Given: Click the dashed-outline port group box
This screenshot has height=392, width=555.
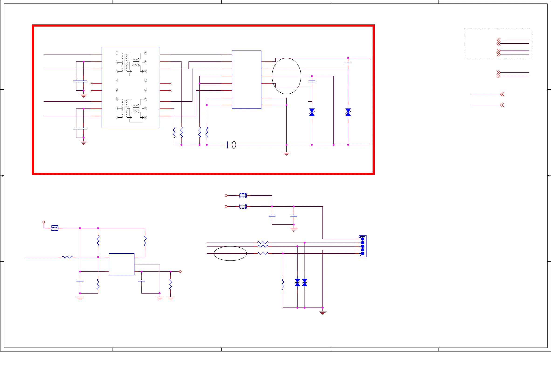Looking at the screenshot, I should click(498, 44).
